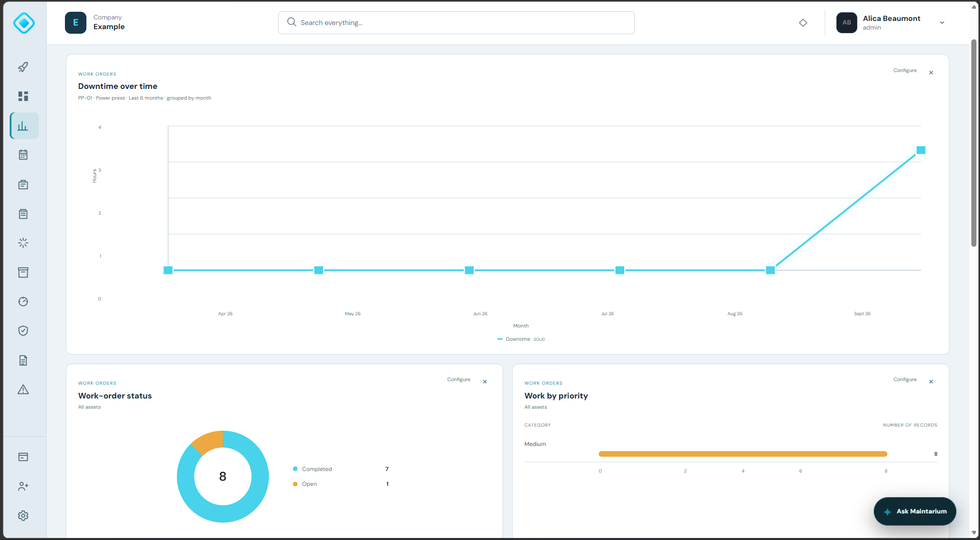
Task: Expand the Alica Beaumont account dropdown
Action: (942, 22)
